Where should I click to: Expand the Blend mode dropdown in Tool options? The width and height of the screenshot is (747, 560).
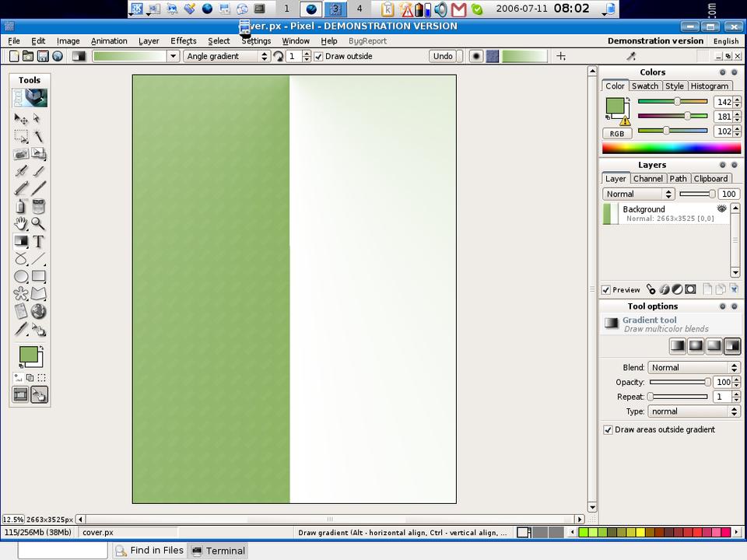click(x=693, y=367)
